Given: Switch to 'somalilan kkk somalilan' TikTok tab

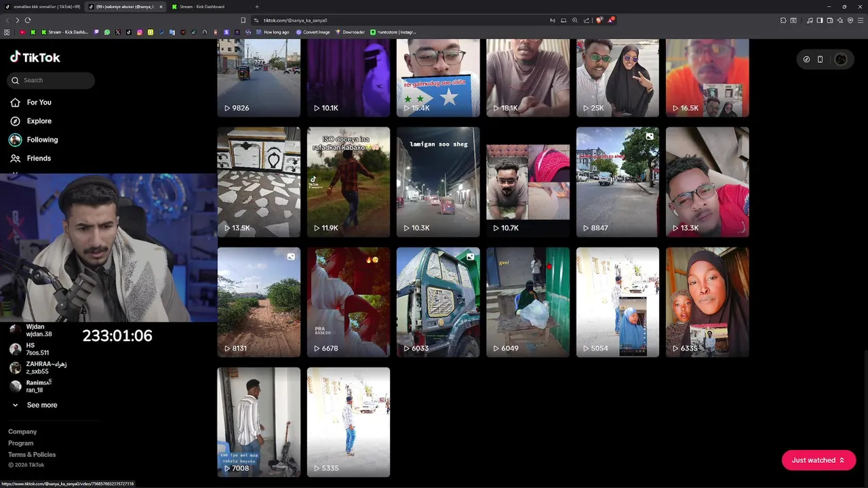Looking at the screenshot, I should click(42, 7).
